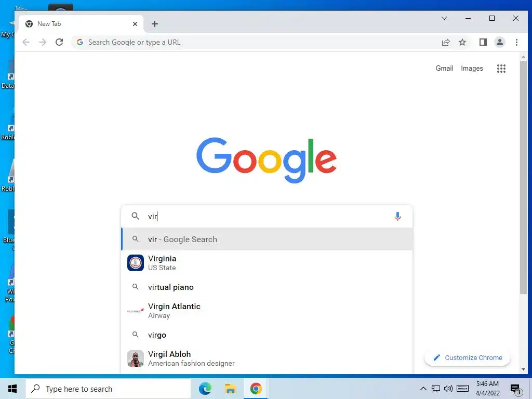Open a new tab with the plus button
The height and width of the screenshot is (399, 532).
click(155, 24)
